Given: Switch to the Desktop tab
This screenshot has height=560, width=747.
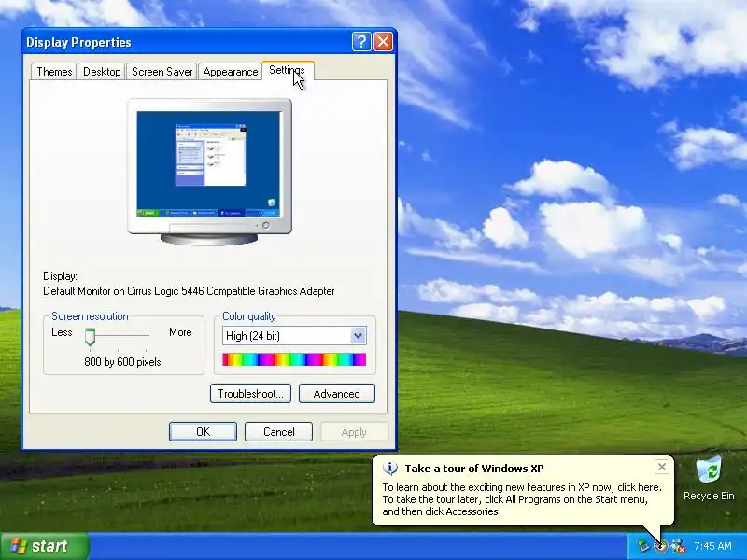Looking at the screenshot, I should point(102,72).
